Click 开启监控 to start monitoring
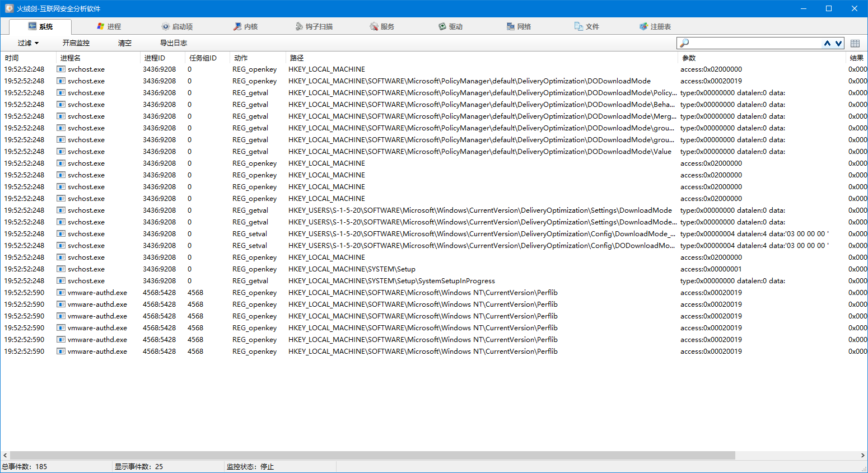The width and height of the screenshot is (868, 473). (x=76, y=43)
